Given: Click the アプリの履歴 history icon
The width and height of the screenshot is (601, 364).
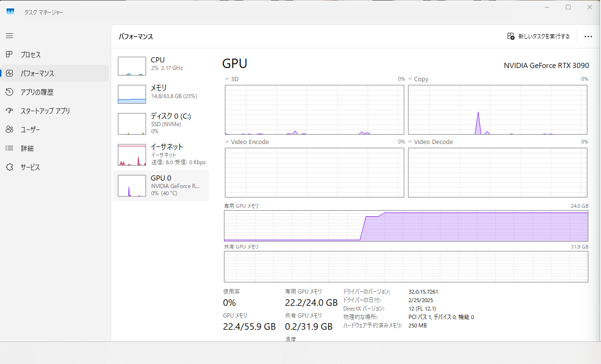Looking at the screenshot, I should point(9,92).
